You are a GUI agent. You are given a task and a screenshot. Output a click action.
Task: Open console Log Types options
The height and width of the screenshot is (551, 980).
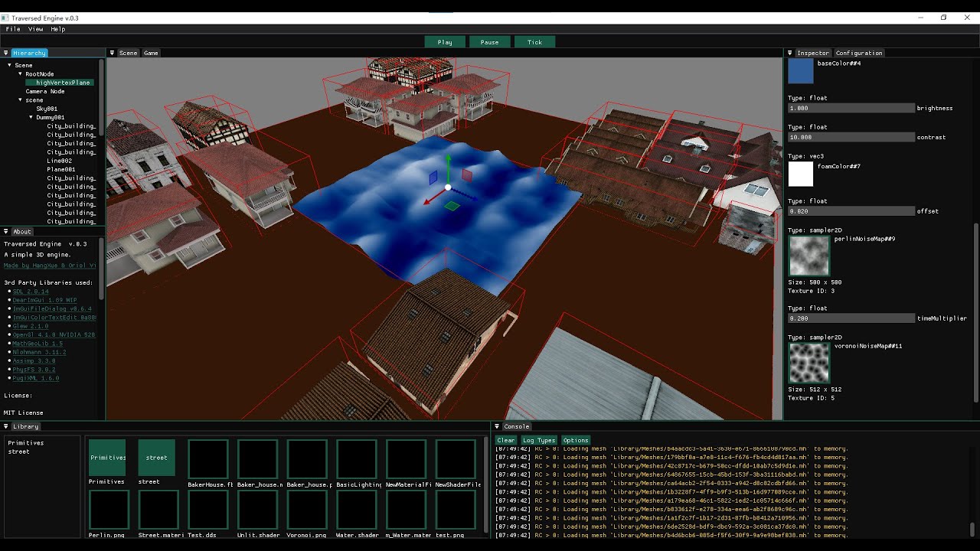[x=539, y=440]
